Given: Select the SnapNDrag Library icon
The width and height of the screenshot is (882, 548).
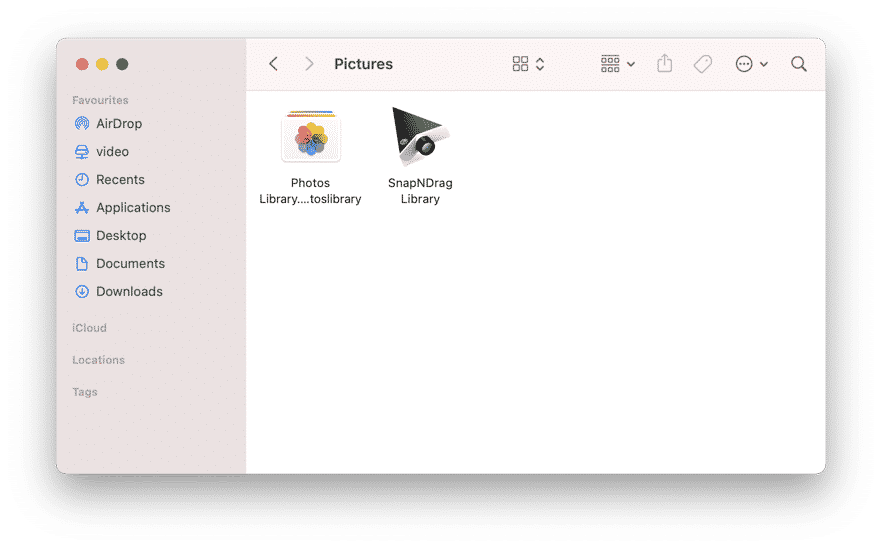Looking at the screenshot, I should pos(421,136).
